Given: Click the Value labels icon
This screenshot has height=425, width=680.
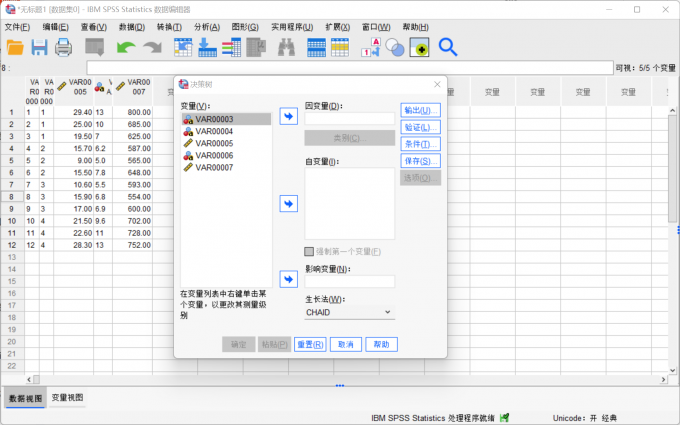Looking at the screenshot, I should click(371, 47).
